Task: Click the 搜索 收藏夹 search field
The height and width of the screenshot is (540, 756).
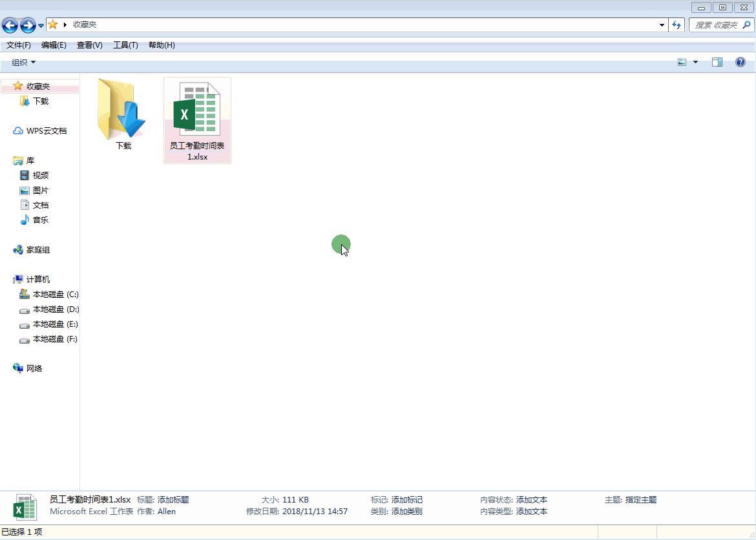Action: pos(715,25)
